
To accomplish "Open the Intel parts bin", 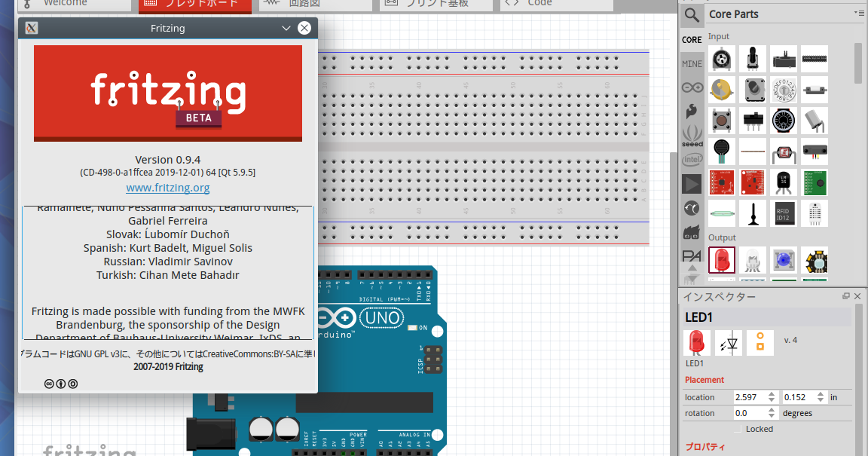I will pyautogui.click(x=692, y=160).
